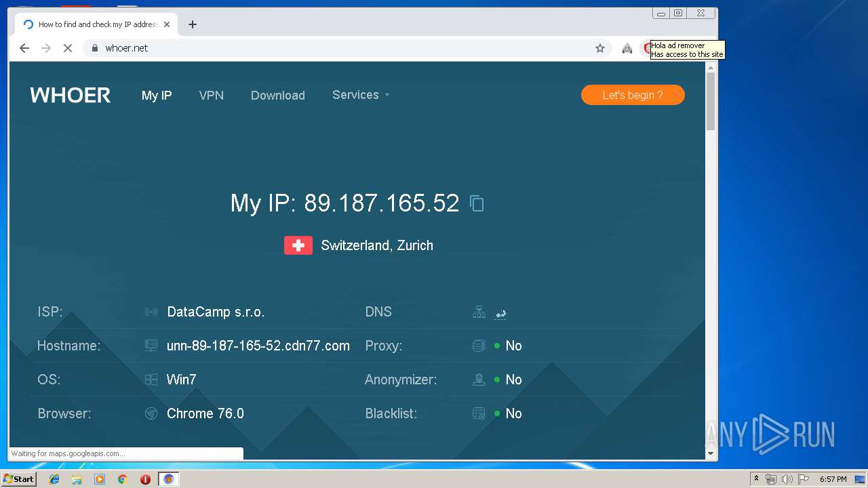Click the Windows OS icon

tap(151, 380)
